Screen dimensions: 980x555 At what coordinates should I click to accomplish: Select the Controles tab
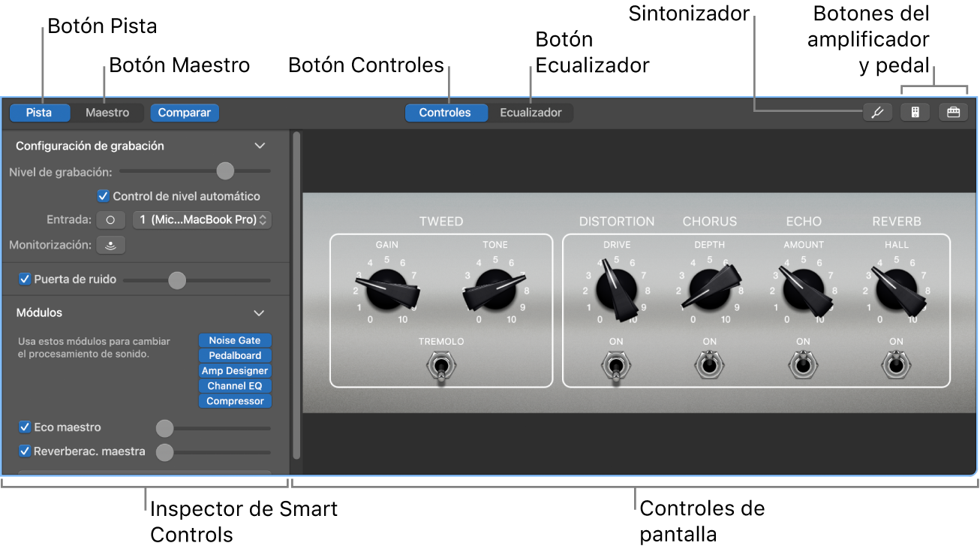446,112
